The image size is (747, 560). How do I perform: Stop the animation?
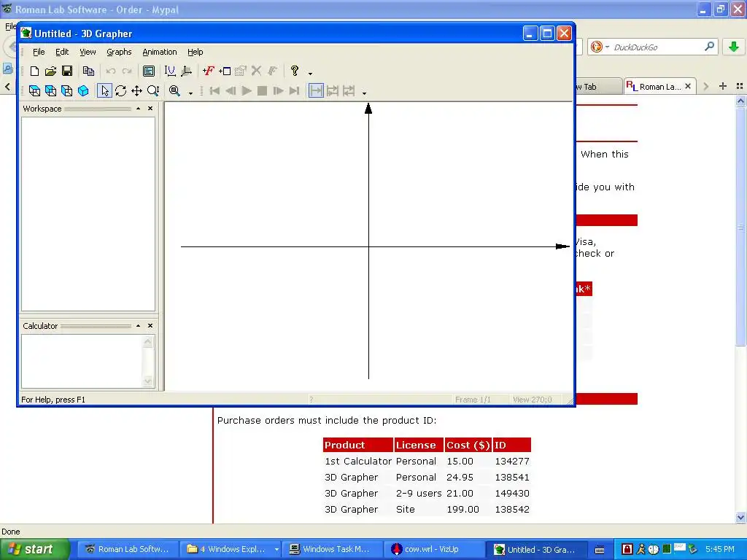[262, 90]
